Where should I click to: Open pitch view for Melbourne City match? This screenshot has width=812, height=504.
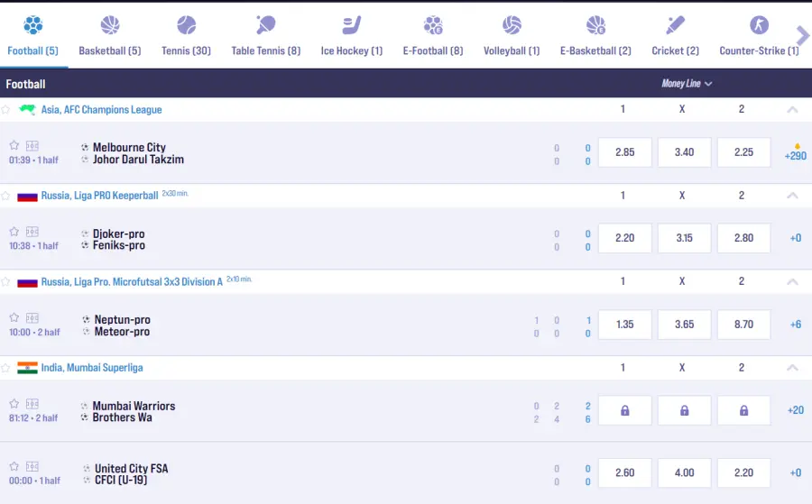(32, 146)
